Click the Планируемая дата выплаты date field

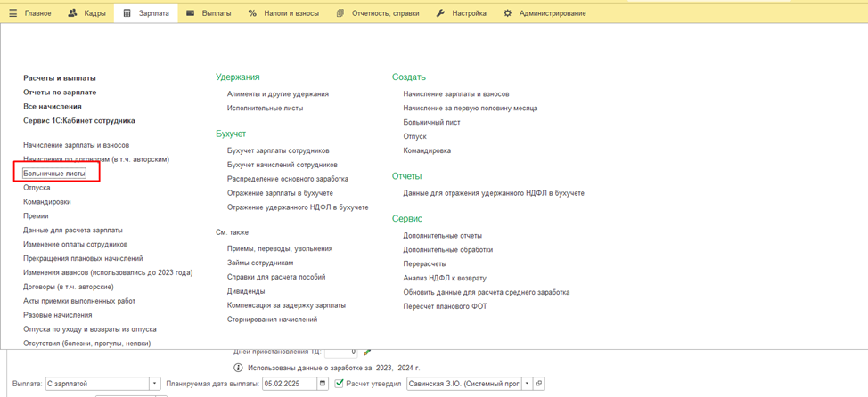coord(290,383)
